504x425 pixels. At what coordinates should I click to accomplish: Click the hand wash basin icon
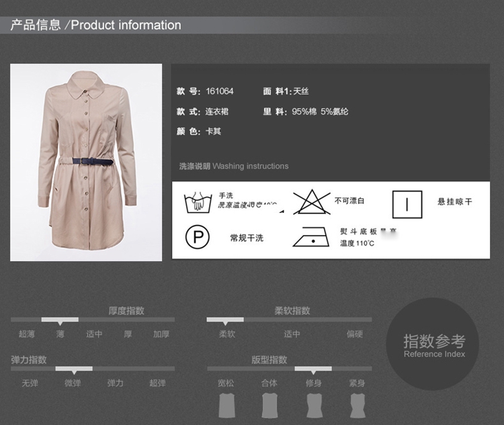(x=198, y=201)
